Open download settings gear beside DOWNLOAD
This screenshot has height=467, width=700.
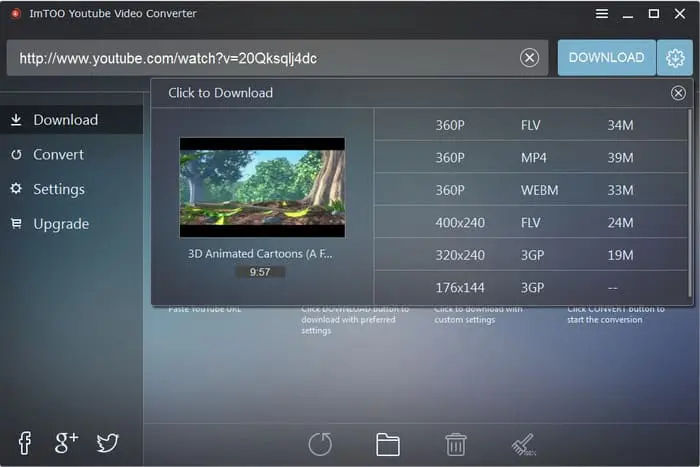(675, 58)
